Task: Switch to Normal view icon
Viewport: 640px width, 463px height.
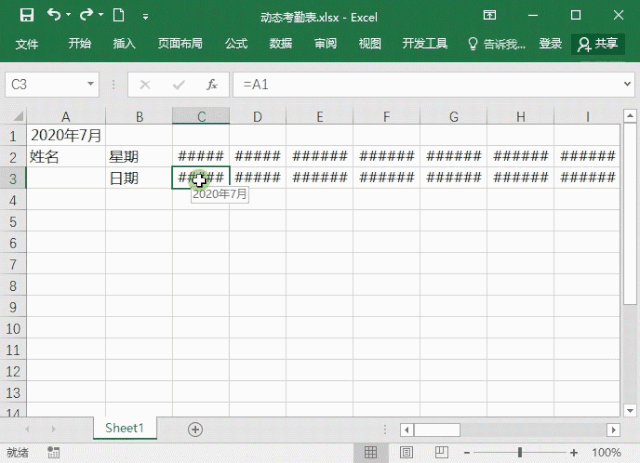Action: 370,452
